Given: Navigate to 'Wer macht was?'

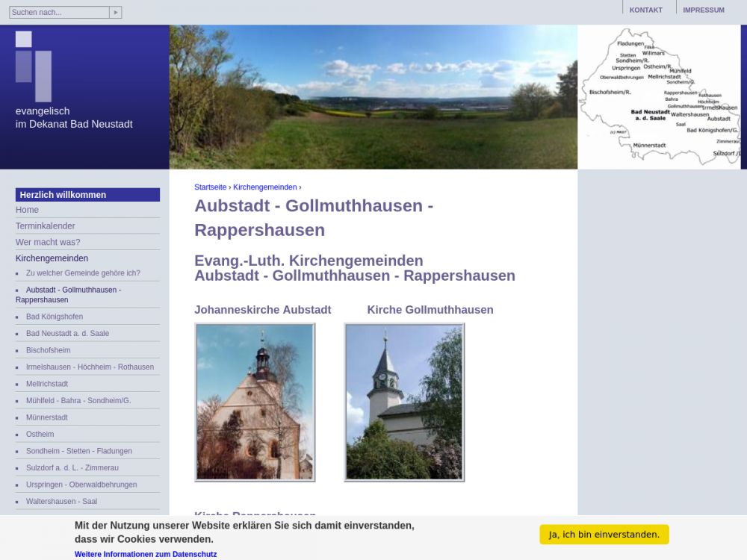Looking at the screenshot, I should coord(48,242).
